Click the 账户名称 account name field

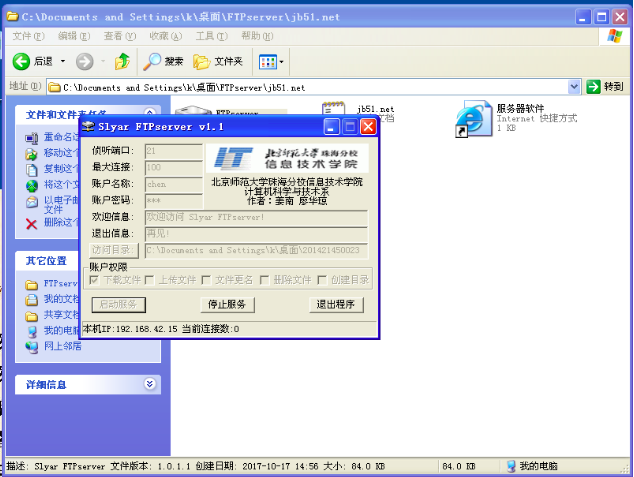174,184
